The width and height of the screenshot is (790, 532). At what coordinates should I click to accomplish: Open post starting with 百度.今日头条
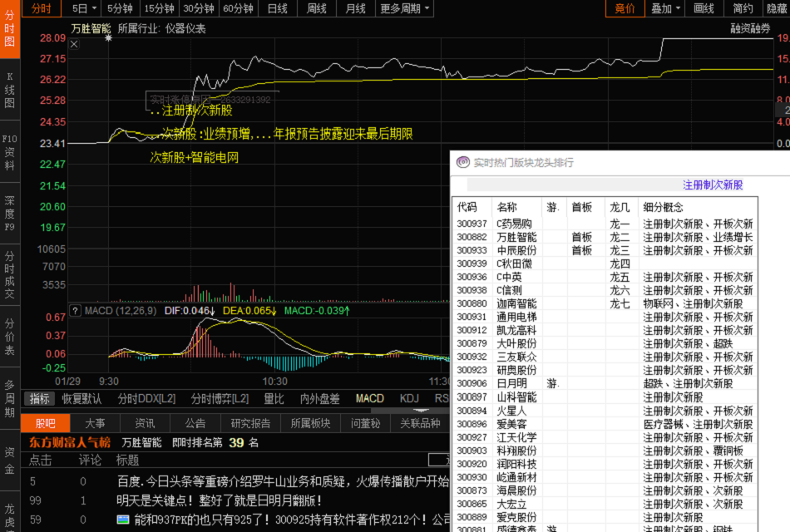283,481
